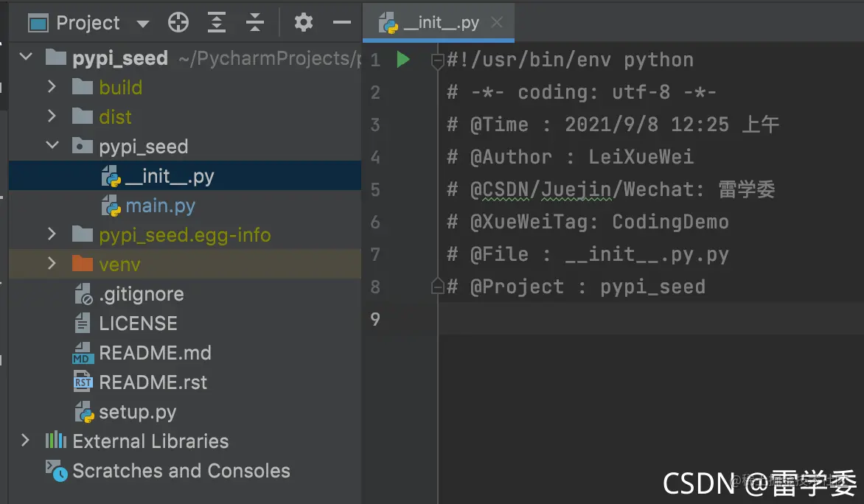Select the __init__.py editor tab

(x=438, y=23)
